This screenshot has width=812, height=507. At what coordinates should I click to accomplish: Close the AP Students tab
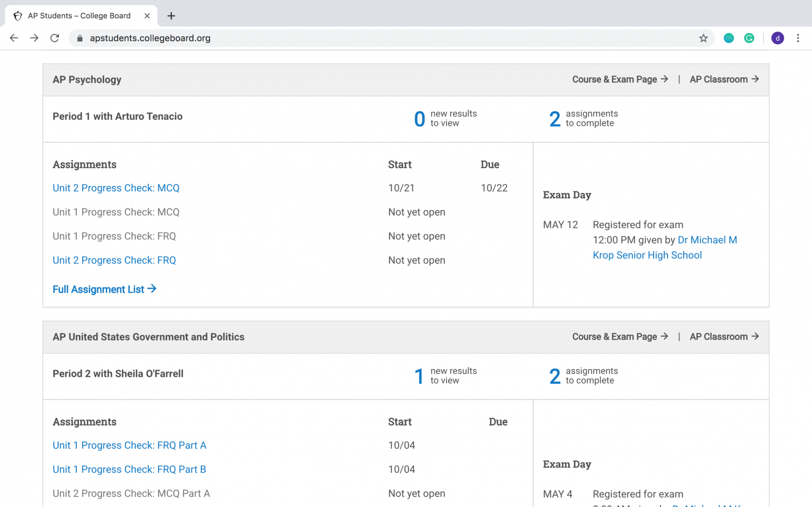[147, 16]
